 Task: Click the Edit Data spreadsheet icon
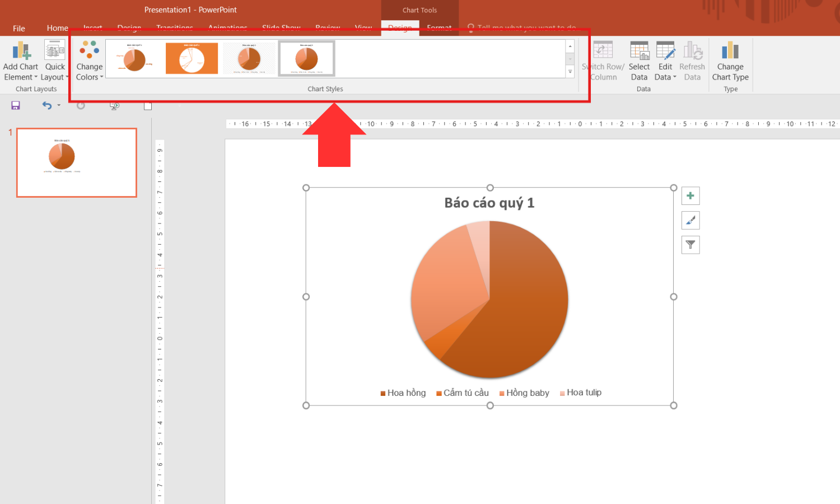click(665, 52)
